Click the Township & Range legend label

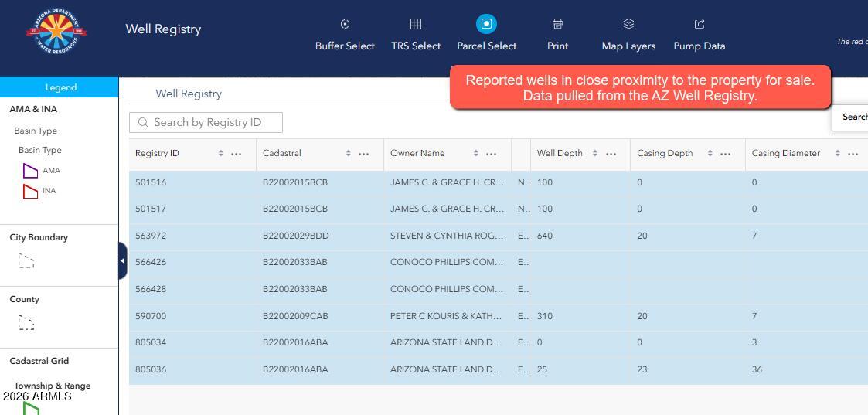(52, 386)
